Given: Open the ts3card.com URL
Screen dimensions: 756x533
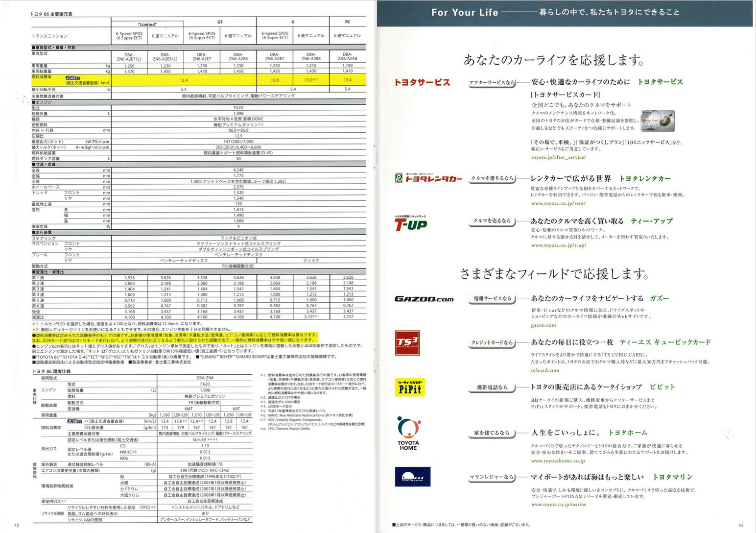Looking at the screenshot, I should (545, 370).
